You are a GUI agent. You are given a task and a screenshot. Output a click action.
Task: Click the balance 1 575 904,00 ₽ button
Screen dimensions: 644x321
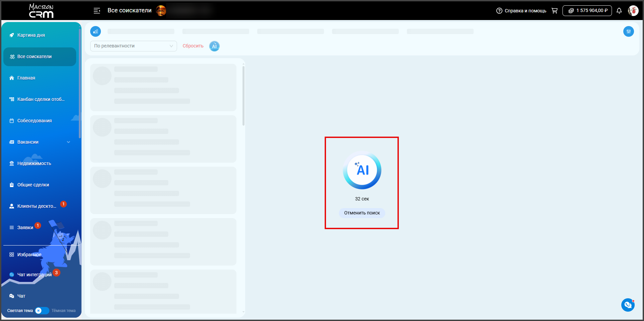pos(587,11)
